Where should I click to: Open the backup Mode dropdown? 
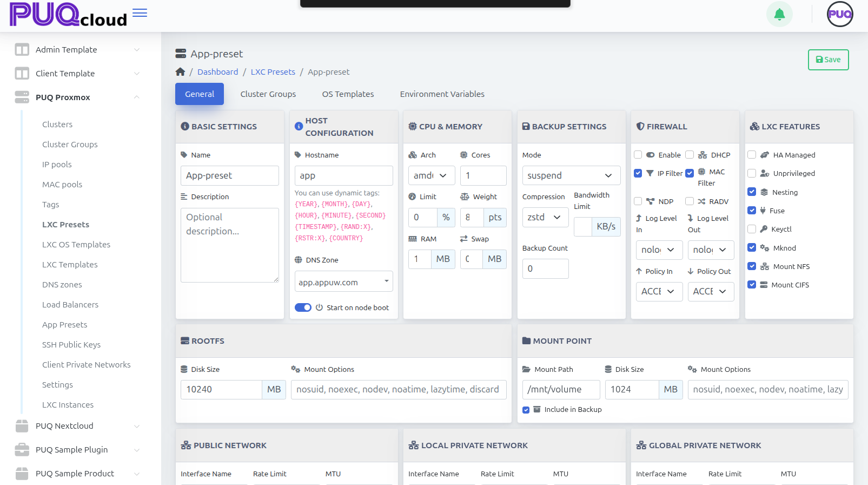pyautogui.click(x=571, y=175)
